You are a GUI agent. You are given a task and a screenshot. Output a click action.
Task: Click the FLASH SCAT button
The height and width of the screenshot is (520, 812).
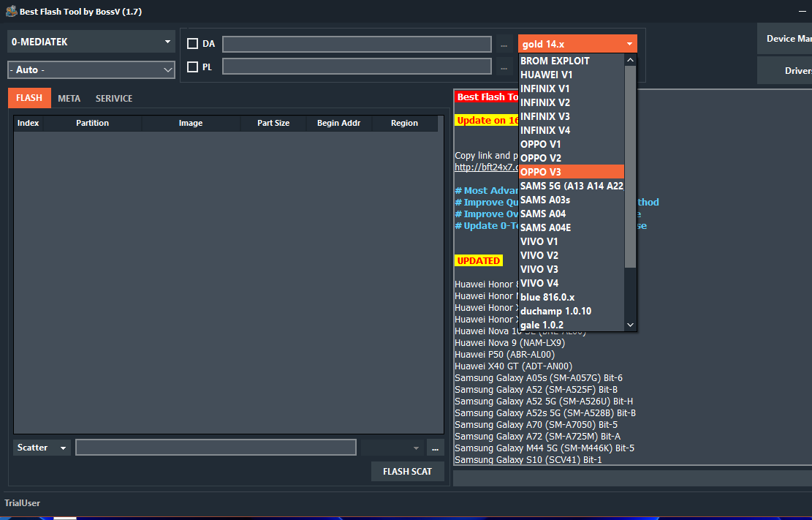(408, 471)
